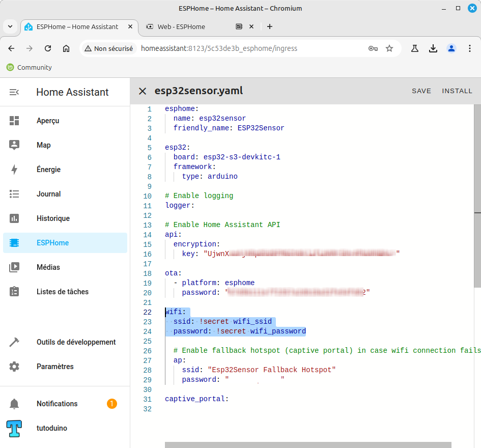Open the Community bookmark
The width and height of the screenshot is (481, 448).
(x=29, y=67)
